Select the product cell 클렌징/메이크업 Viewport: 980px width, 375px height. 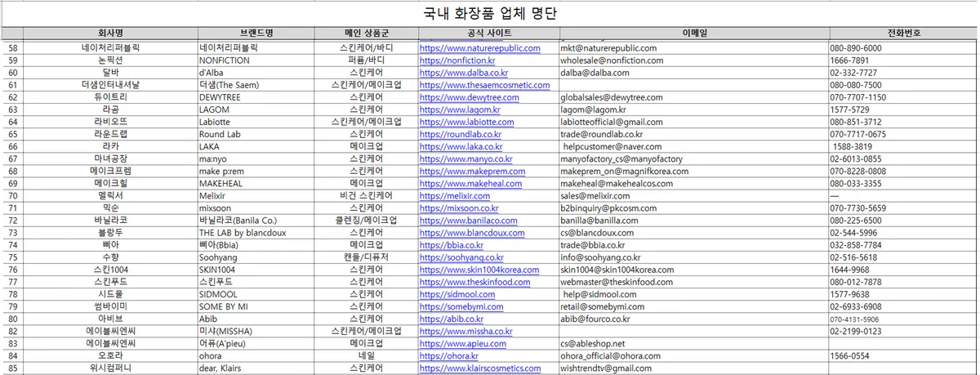click(x=368, y=221)
